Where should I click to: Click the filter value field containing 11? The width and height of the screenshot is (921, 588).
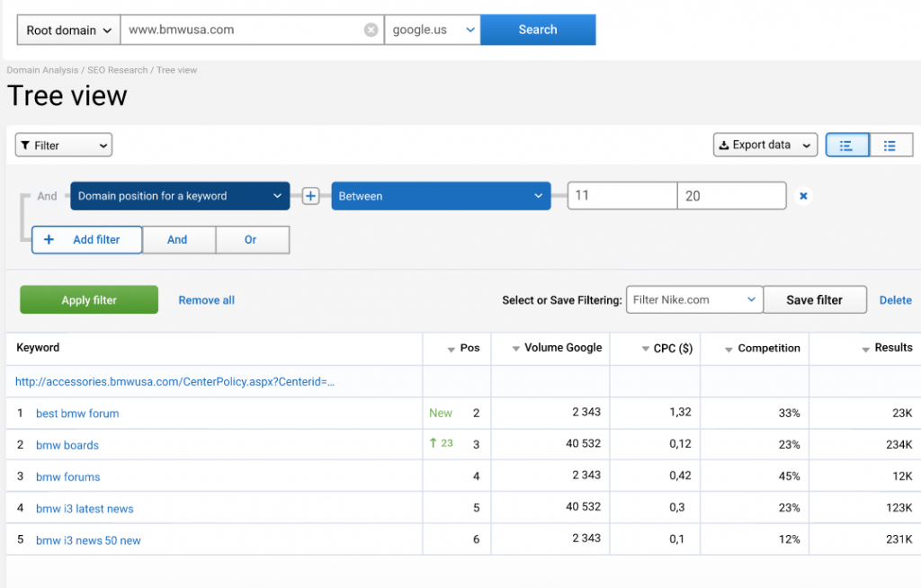621,195
